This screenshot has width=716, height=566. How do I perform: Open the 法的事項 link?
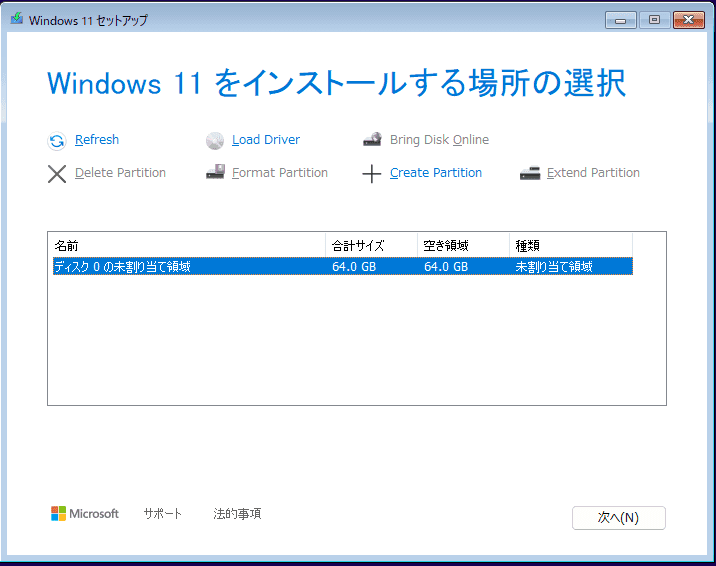pos(237,514)
